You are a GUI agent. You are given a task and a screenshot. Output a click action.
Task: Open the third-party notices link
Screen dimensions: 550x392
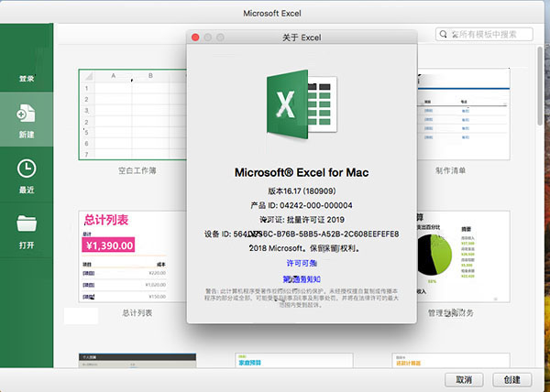pos(302,279)
